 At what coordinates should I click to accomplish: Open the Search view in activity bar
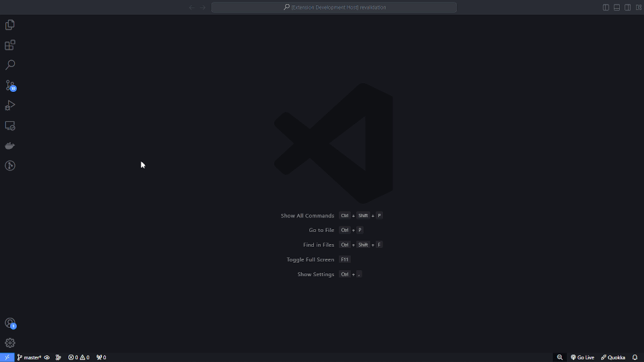(x=10, y=65)
